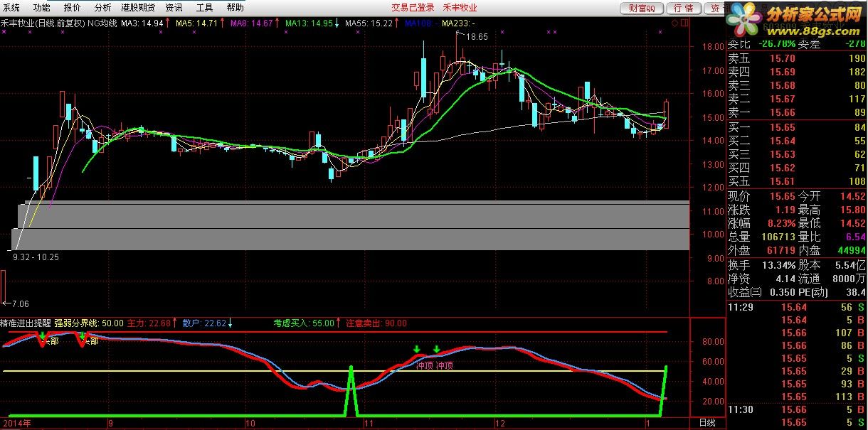This screenshot has width=868, height=430.
Task: Select the PE(动) 38.4 value
Action: (x=856, y=291)
